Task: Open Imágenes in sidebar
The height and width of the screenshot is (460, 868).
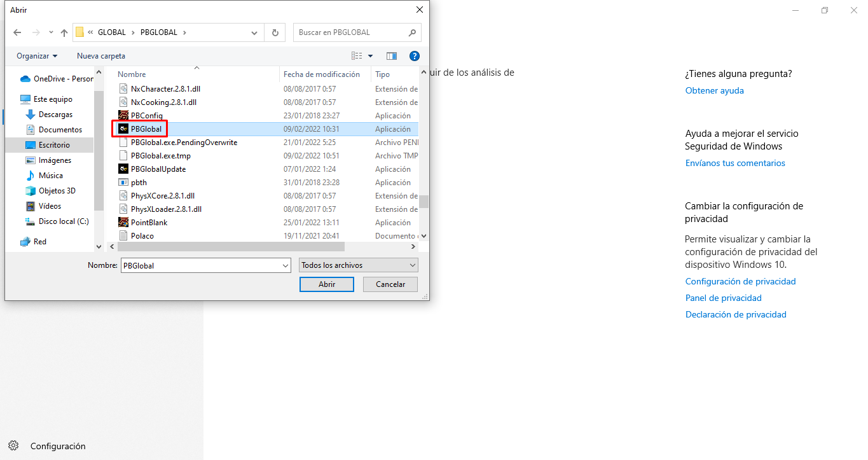Action: (x=49, y=160)
